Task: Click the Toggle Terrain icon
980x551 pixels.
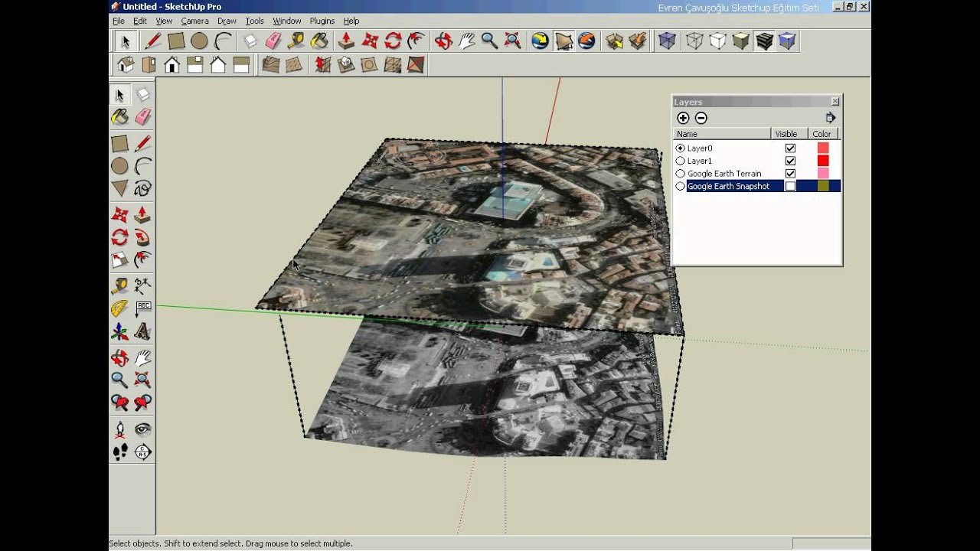Action: (x=563, y=41)
